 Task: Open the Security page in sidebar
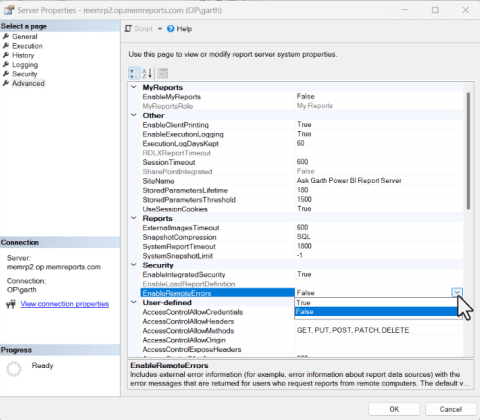(x=25, y=74)
